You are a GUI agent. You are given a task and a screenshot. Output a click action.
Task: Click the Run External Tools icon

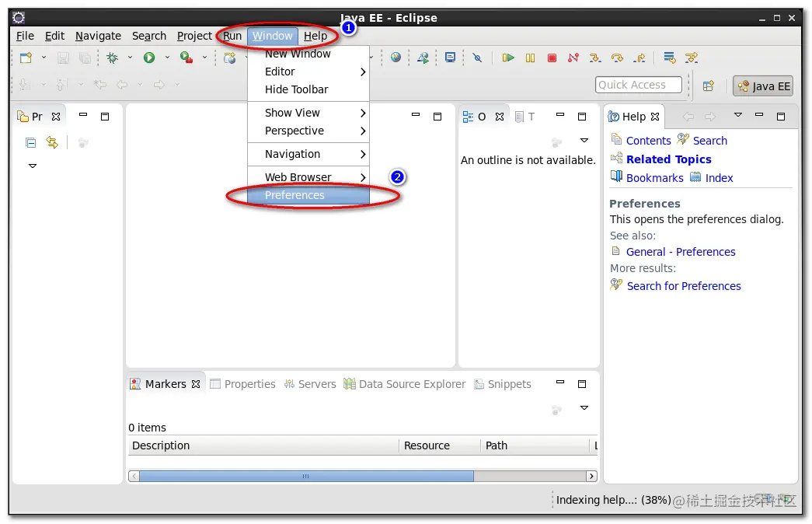pyautogui.click(x=186, y=58)
